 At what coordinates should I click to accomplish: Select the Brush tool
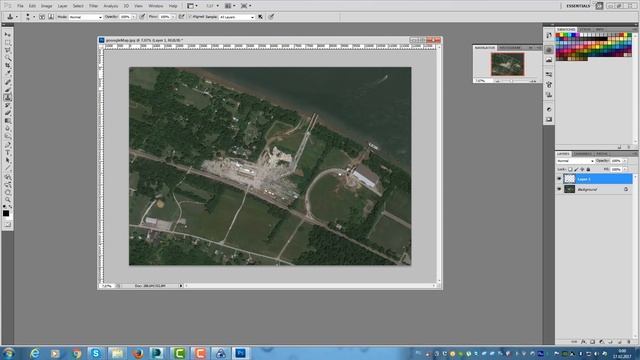click(x=7, y=90)
